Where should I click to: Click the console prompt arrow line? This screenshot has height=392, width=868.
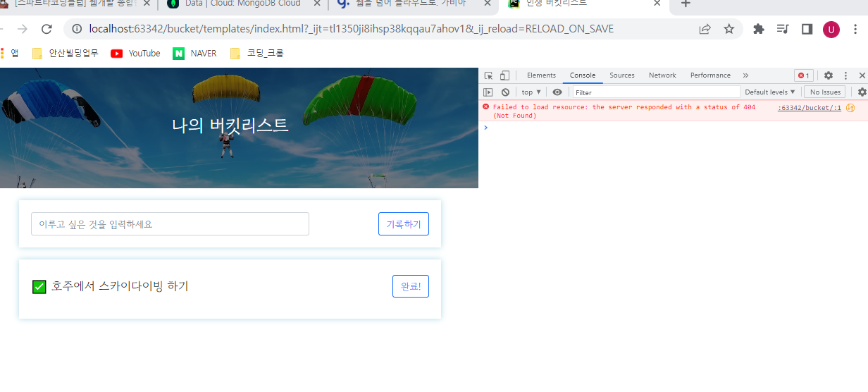click(673, 128)
